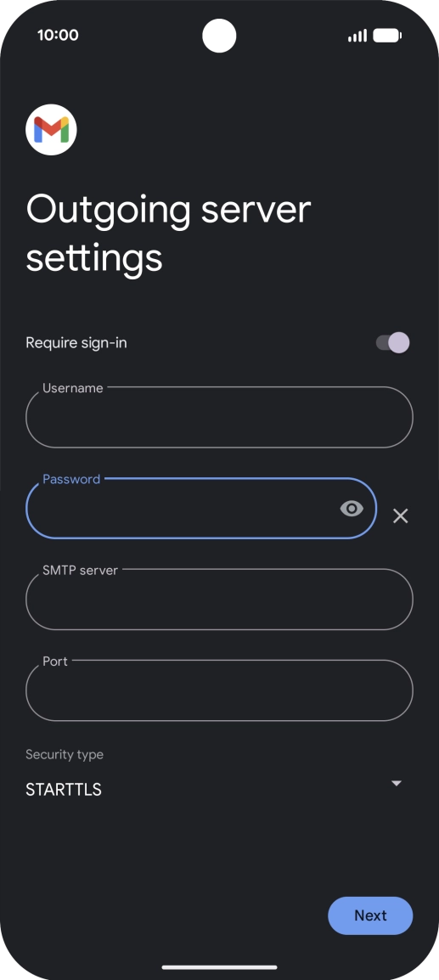439x980 pixels.
Task: Show password using the eye icon
Action: (352, 509)
